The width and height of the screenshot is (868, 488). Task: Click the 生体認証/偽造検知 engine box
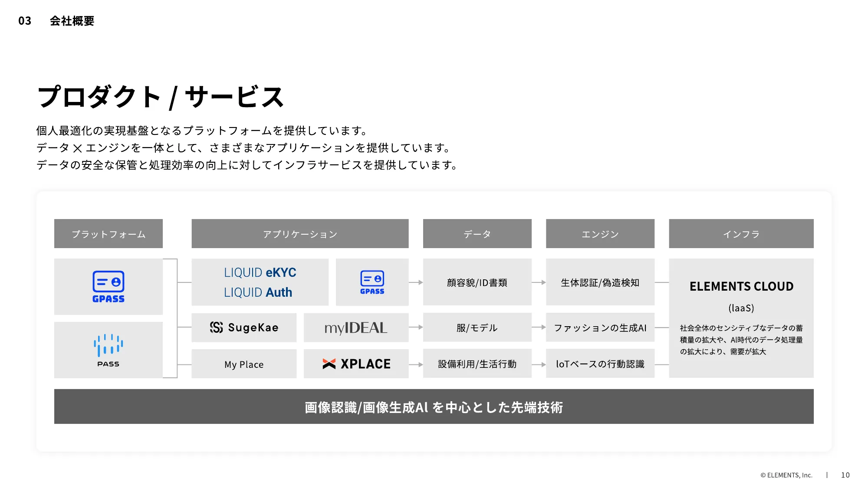click(600, 282)
